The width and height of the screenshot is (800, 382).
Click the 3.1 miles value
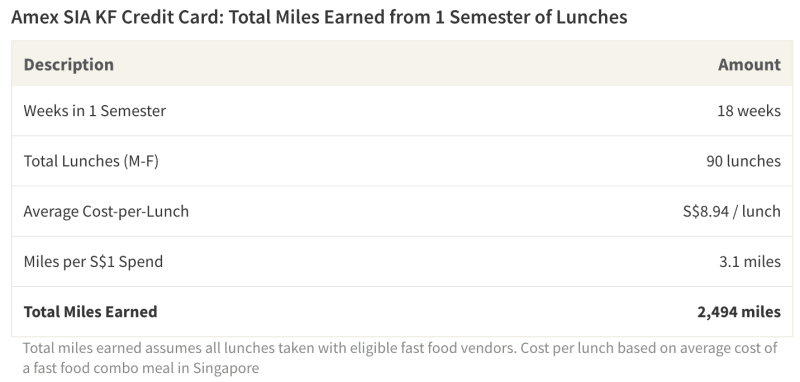749,262
